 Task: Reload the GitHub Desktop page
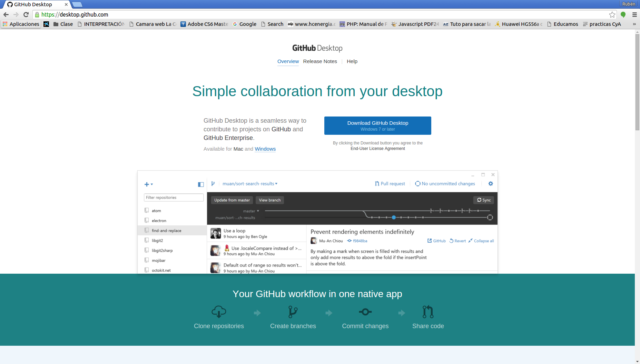pos(26,14)
